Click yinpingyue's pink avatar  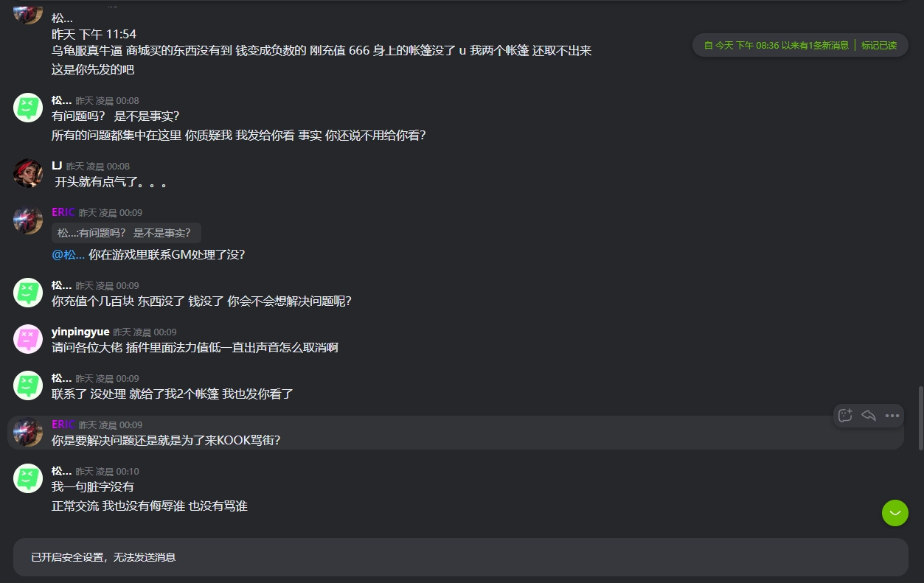coord(28,339)
